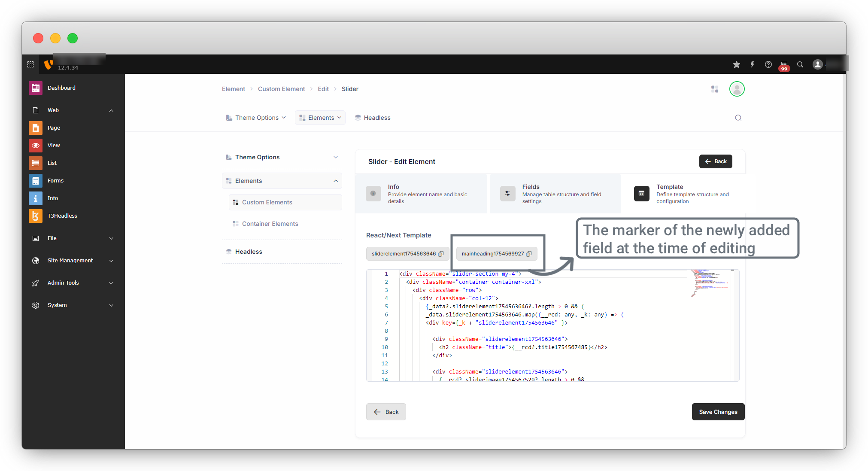Click the bookmarks star icon
This screenshot has width=868, height=471.
click(x=737, y=64)
